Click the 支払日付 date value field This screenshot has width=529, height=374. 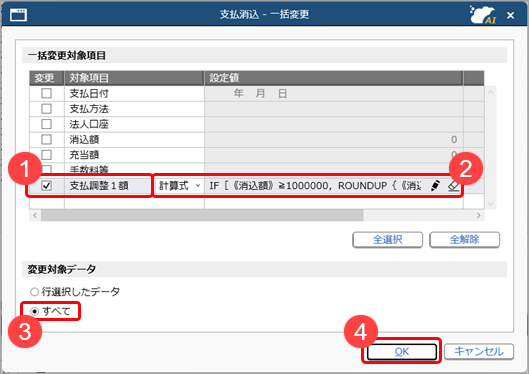point(333,93)
